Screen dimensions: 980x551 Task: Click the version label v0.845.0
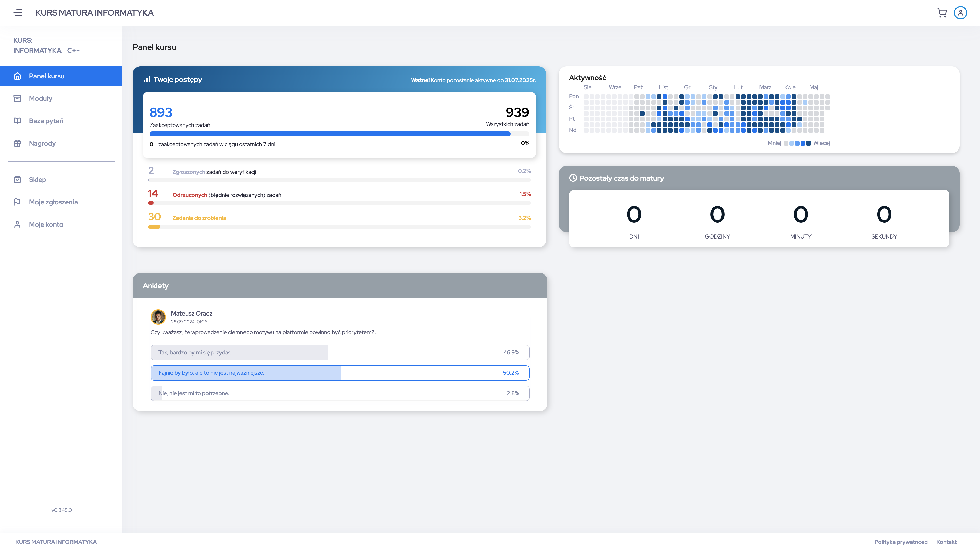coord(62,510)
